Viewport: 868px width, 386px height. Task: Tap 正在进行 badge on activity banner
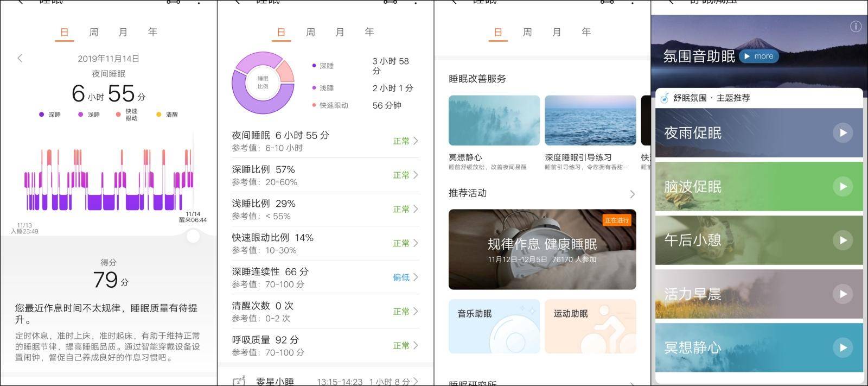pos(617,220)
